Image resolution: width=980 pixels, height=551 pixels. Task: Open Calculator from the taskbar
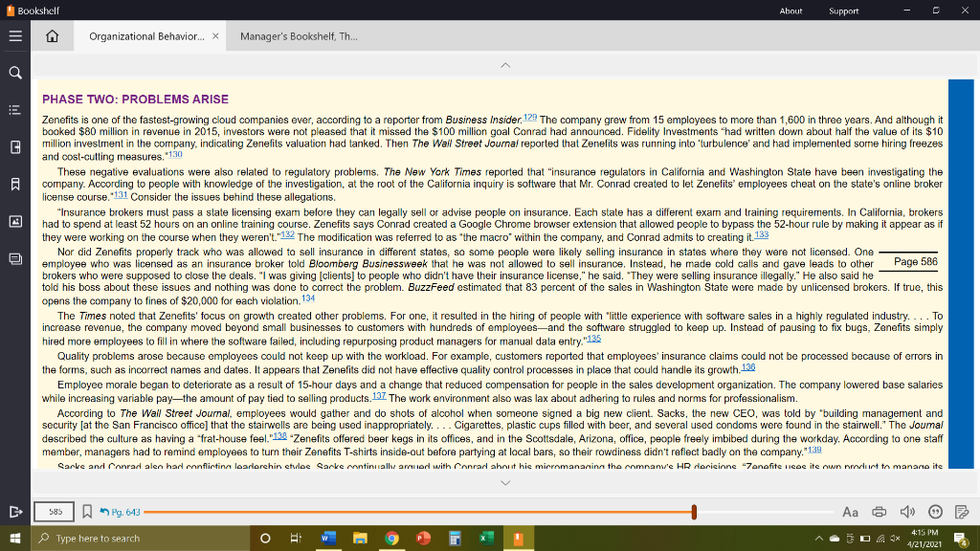point(455,539)
